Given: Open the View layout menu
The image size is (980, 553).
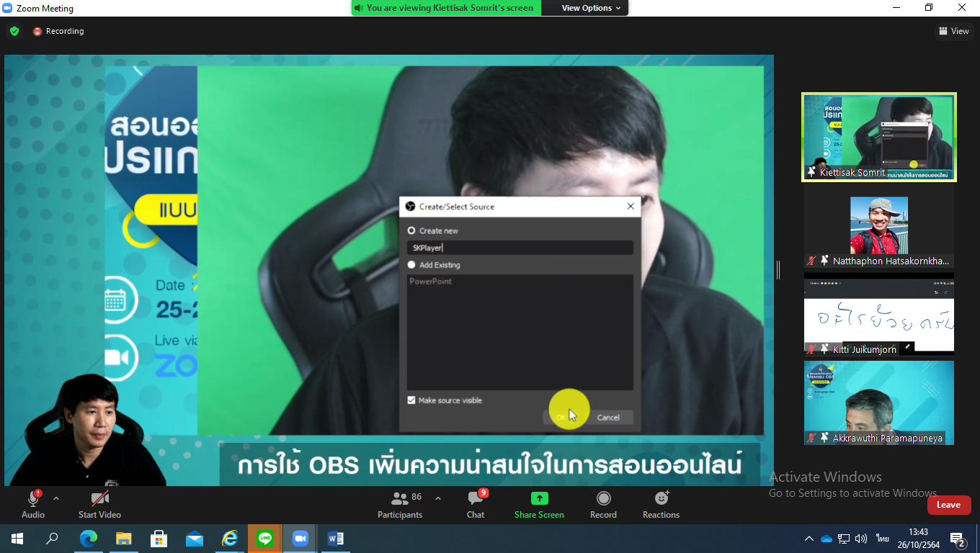Looking at the screenshot, I should tap(953, 31).
